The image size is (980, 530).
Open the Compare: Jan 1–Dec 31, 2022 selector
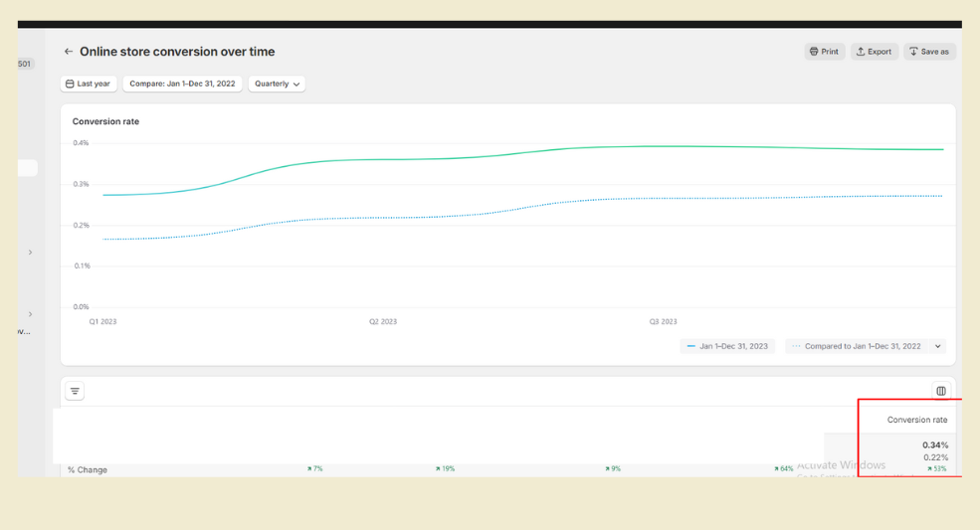(182, 84)
